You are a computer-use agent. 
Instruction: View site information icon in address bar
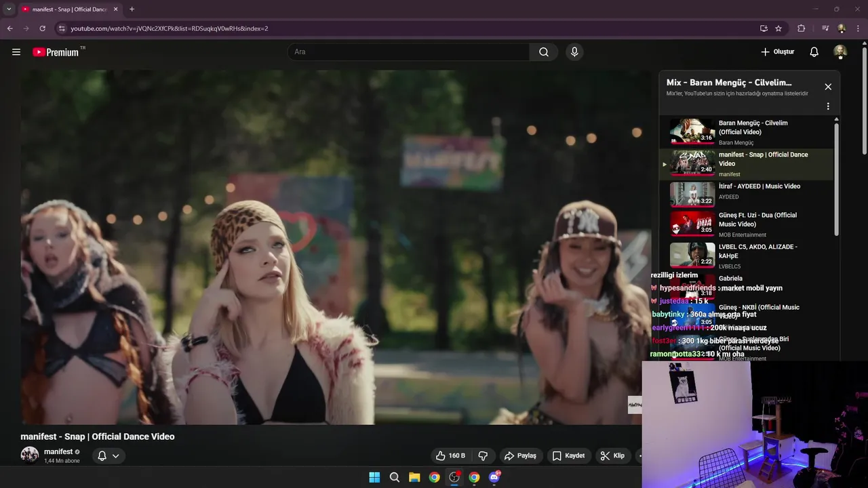(x=62, y=28)
